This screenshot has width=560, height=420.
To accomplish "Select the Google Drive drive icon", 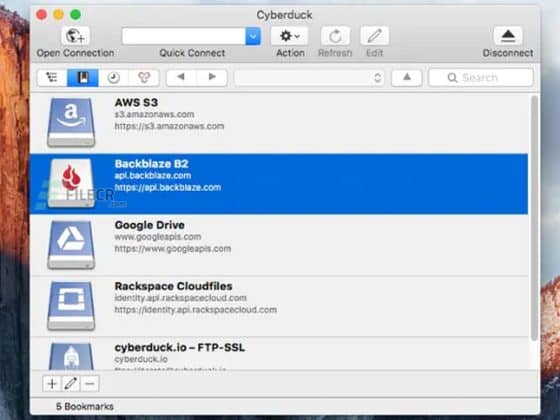I will 71,245.
